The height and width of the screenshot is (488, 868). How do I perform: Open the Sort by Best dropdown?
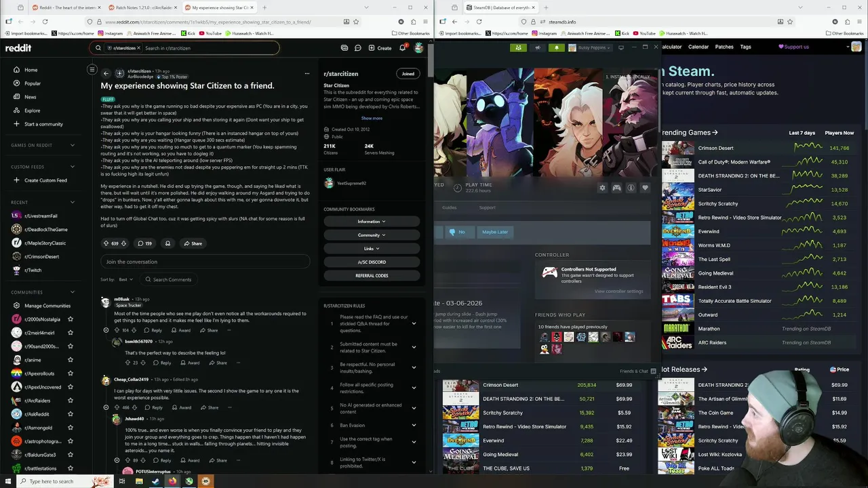click(x=125, y=279)
